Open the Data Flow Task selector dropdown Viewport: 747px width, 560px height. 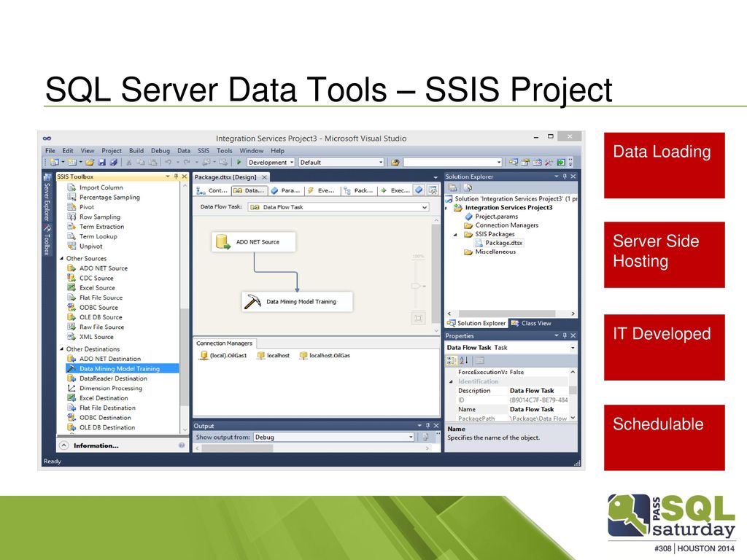coord(338,207)
